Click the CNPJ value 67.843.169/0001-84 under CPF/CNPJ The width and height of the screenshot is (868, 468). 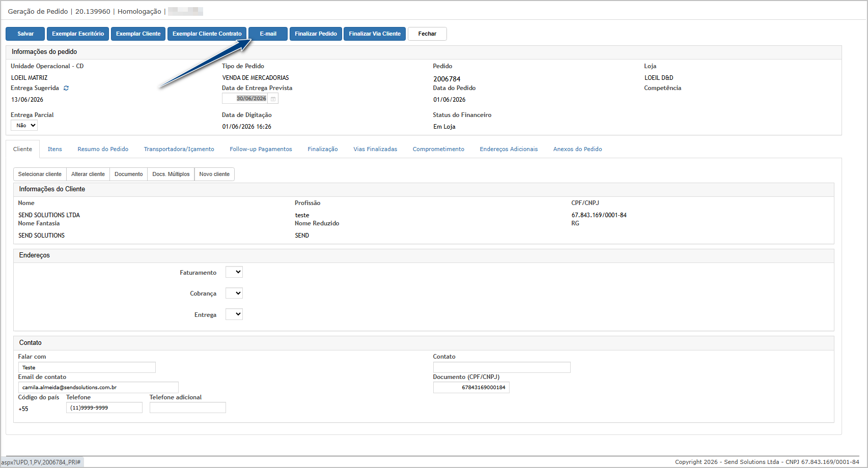[x=599, y=215]
